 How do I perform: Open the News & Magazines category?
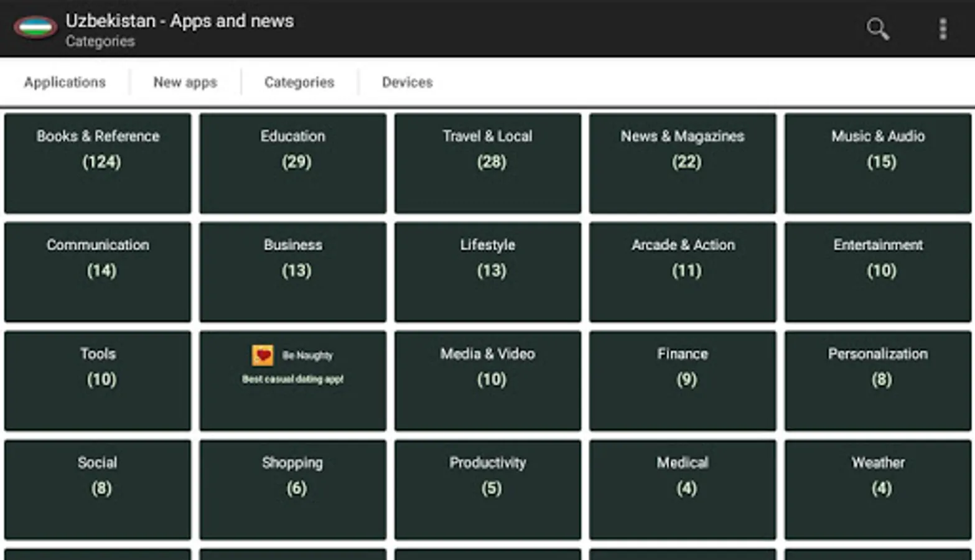click(x=683, y=163)
